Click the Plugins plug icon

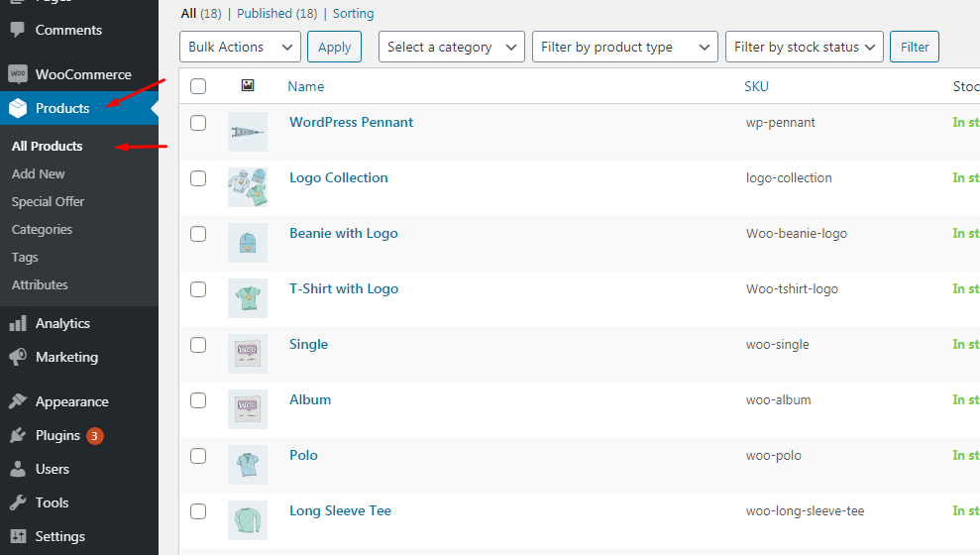click(17, 435)
